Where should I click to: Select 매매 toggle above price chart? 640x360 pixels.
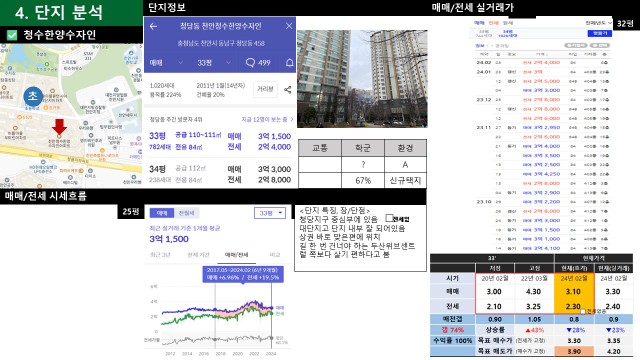[x=162, y=213]
